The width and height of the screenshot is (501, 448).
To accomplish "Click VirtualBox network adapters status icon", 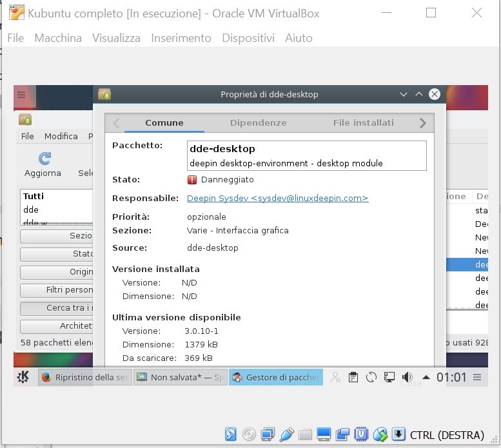I will click(268, 434).
